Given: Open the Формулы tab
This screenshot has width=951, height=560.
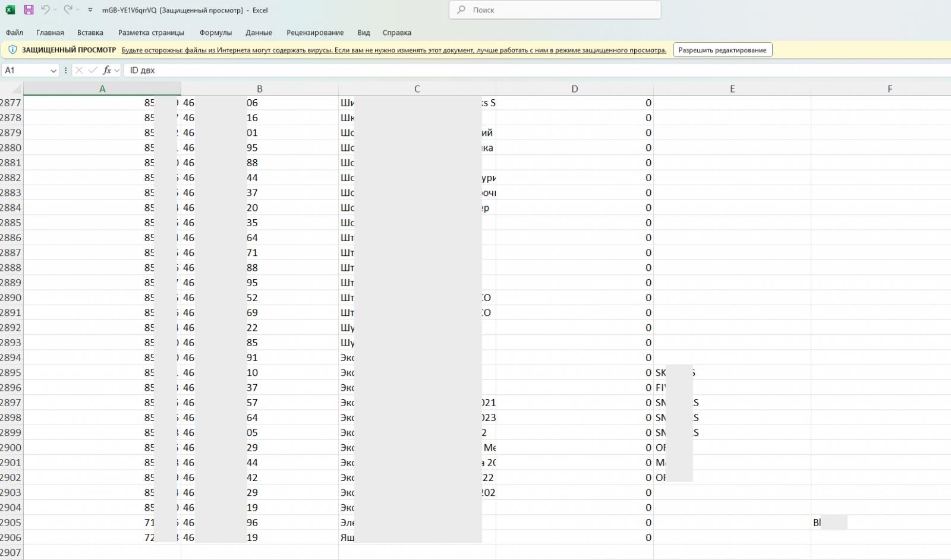Looking at the screenshot, I should (216, 33).
